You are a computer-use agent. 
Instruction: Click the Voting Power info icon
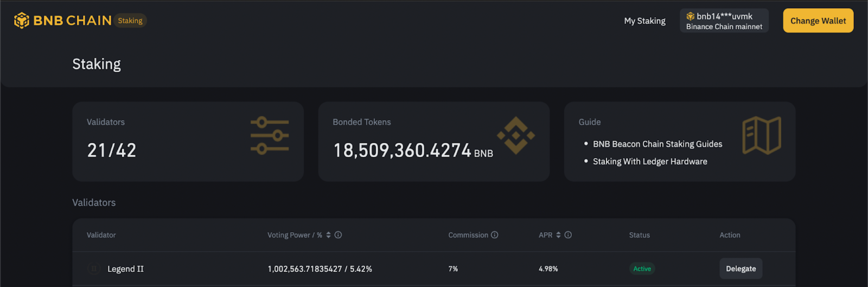click(x=338, y=235)
